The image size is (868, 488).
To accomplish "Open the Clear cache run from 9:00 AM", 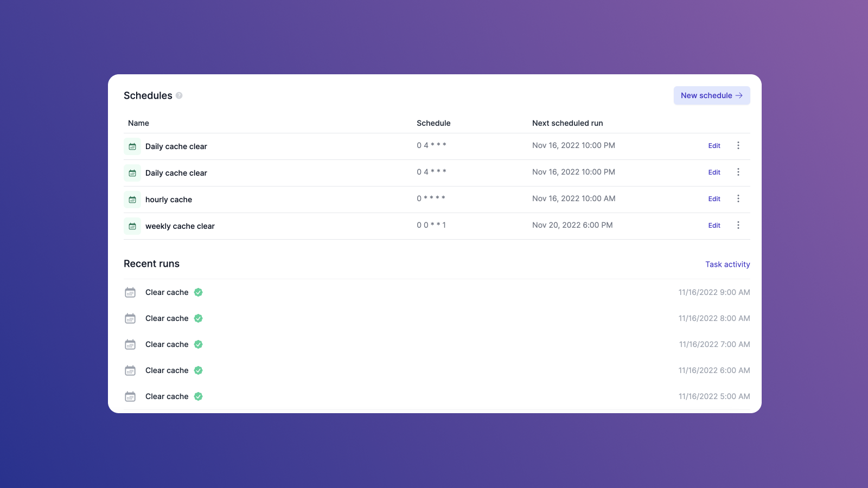I will 167,292.
